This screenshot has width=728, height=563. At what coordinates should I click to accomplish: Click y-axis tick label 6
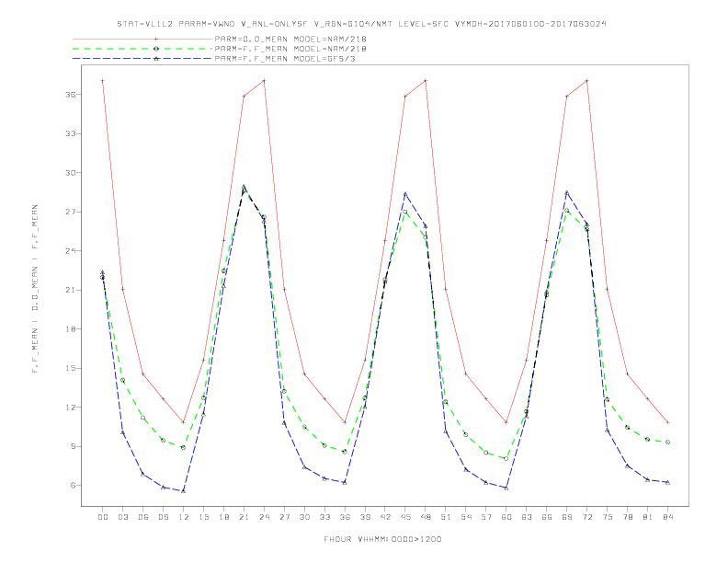coord(74,486)
